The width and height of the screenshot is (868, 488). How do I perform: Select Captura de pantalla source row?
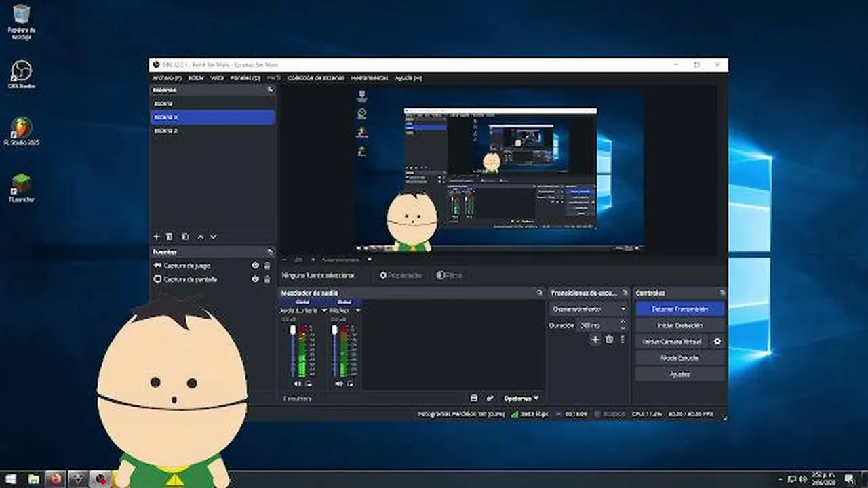pos(212,279)
